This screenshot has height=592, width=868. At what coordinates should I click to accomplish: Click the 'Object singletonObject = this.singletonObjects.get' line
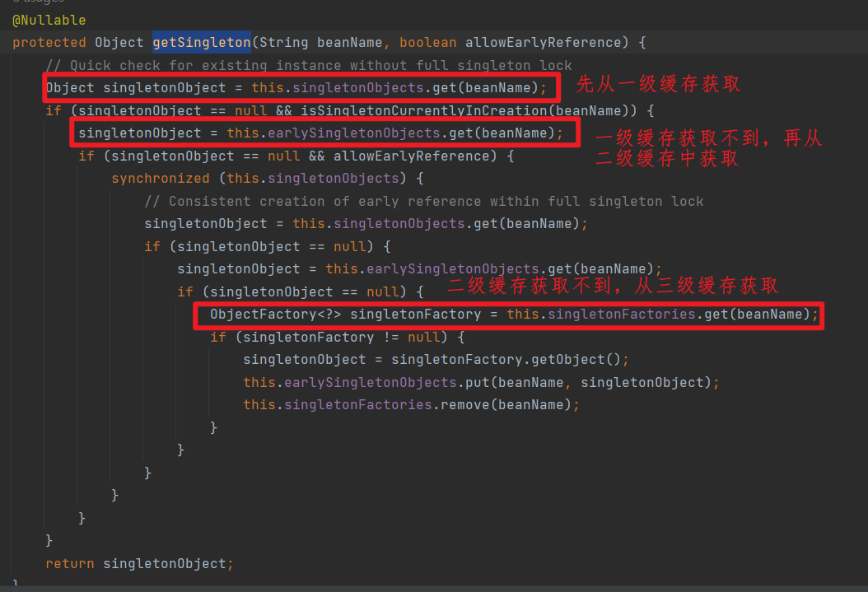(296, 88)
